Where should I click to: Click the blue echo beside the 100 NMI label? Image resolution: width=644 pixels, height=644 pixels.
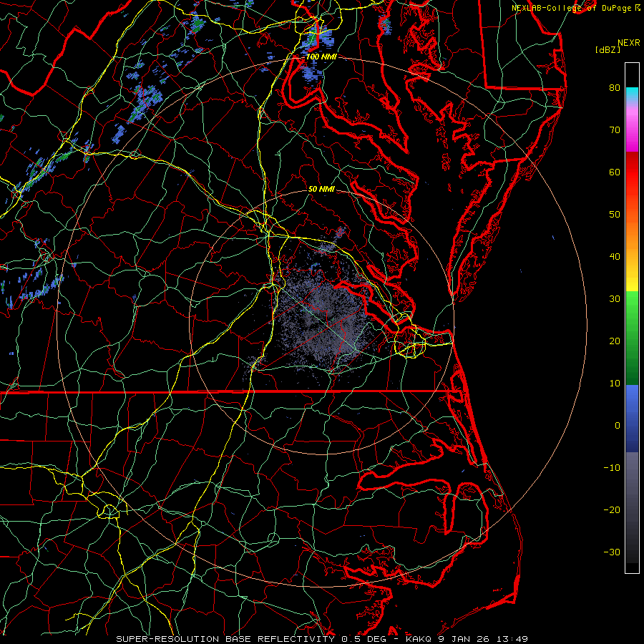pyautogui.click(x=313, y=72)
